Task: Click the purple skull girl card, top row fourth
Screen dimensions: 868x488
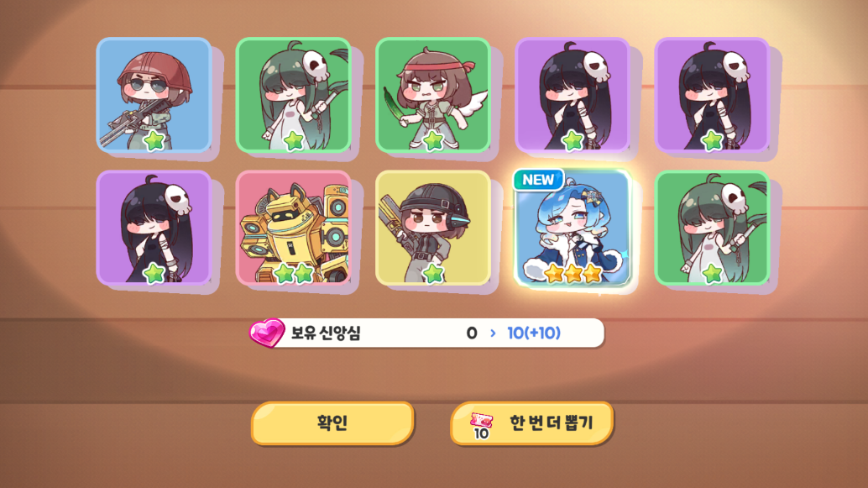Action: tap(573, 95)
